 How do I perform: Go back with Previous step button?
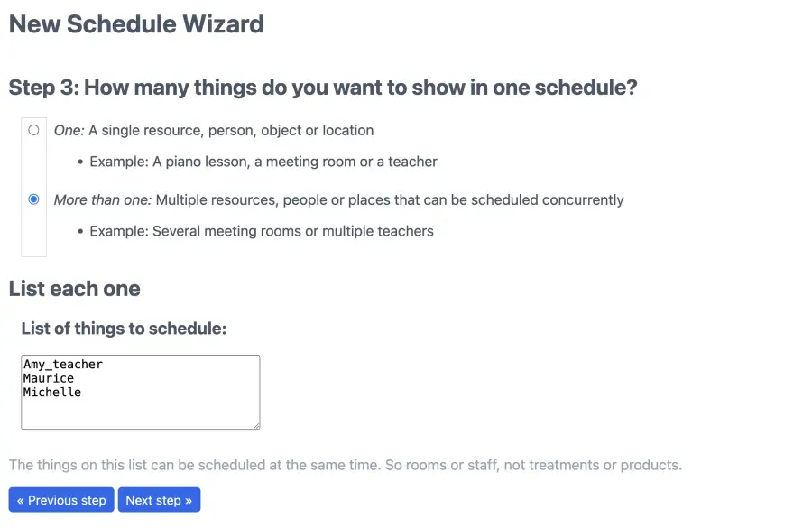(x=61, y=500)
